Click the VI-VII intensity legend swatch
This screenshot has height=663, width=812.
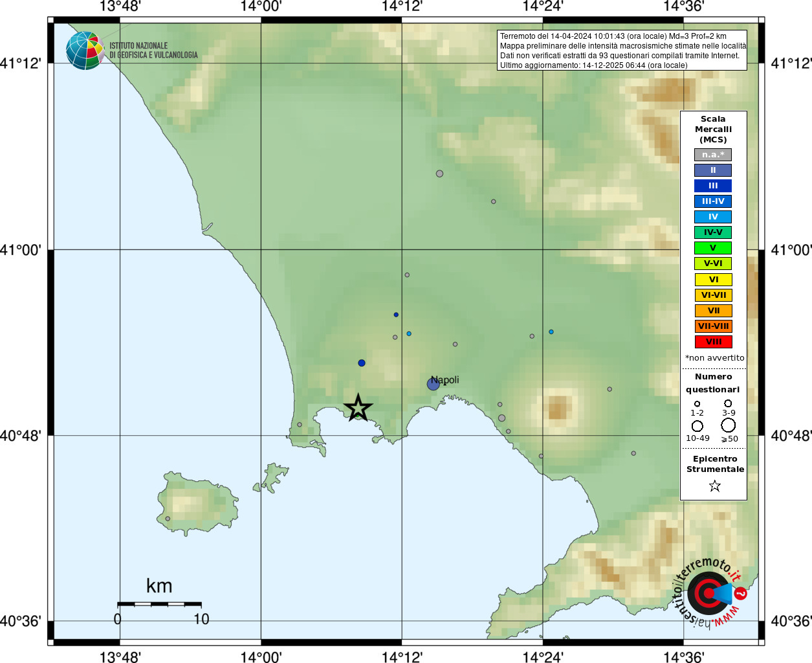[713, 295]
